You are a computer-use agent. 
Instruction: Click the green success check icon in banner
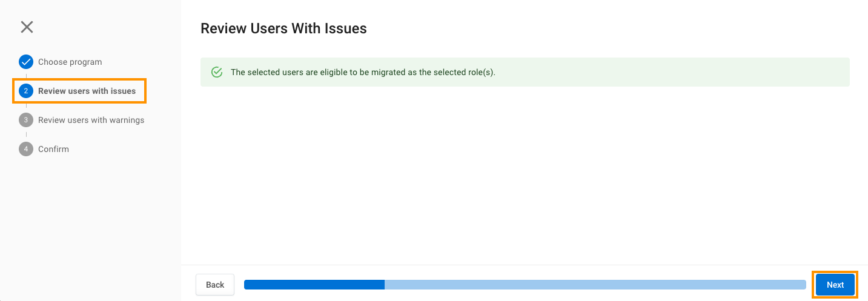217,72
